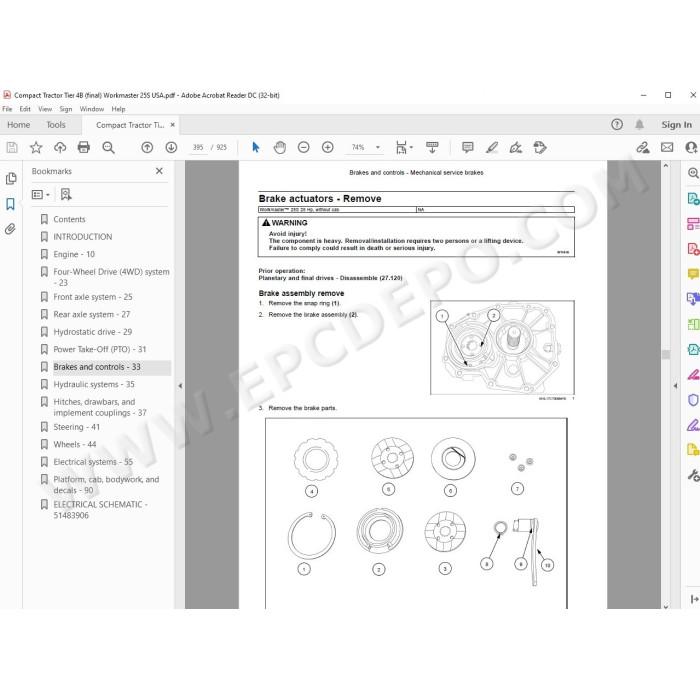The image size is (700, 700).
Task: Collapse the left navigation pane arrow
Action: coord(180,386)
